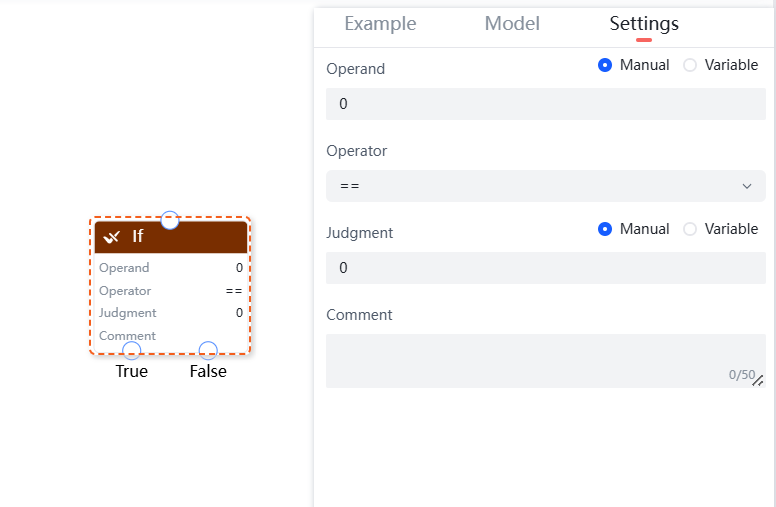Click the True output port circle
Screen dimensions: 776x507
pyautogui.click(x=131, y=350)
